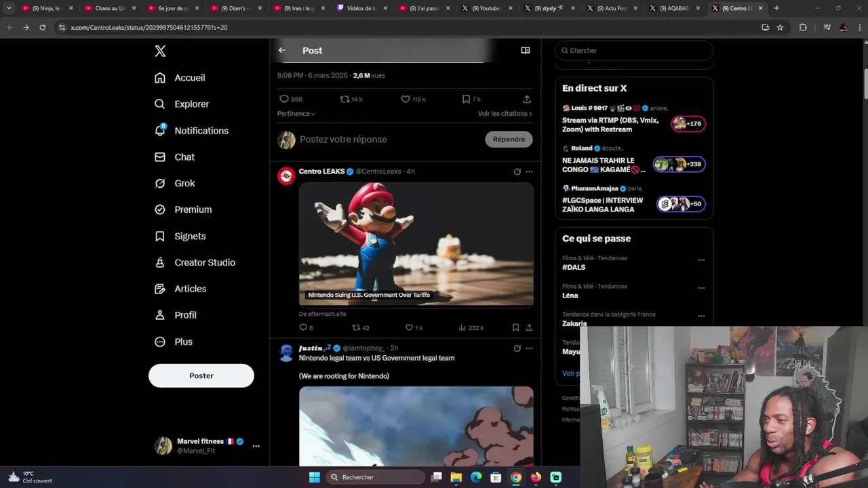This screenshot has height=488, width=868.
Task: Open Justin's @Iamtopboy_ profile link
Action: pyautogui.click(x=363, y=348)
